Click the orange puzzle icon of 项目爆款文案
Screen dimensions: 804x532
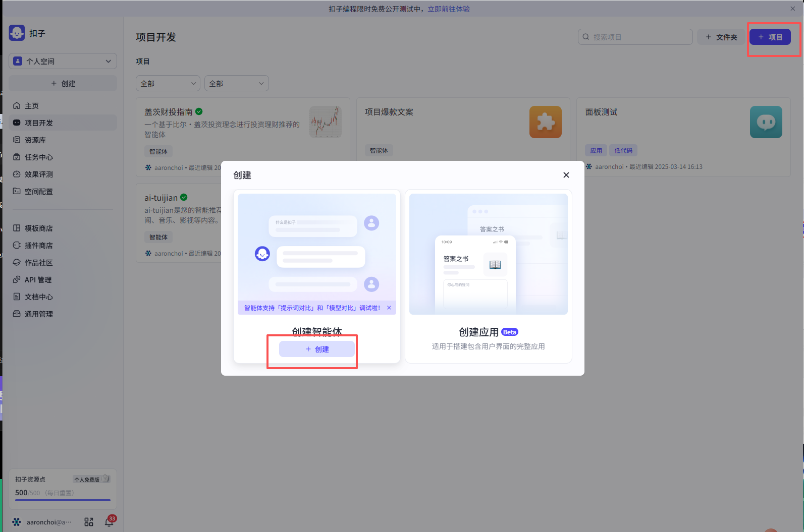click(x=546, y=122)
